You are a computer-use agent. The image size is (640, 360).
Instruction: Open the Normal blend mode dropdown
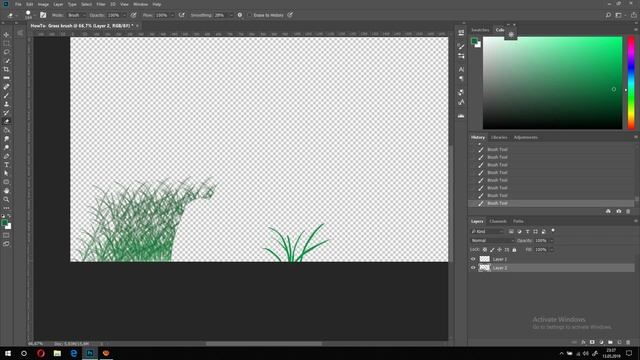tap(493, 240)
